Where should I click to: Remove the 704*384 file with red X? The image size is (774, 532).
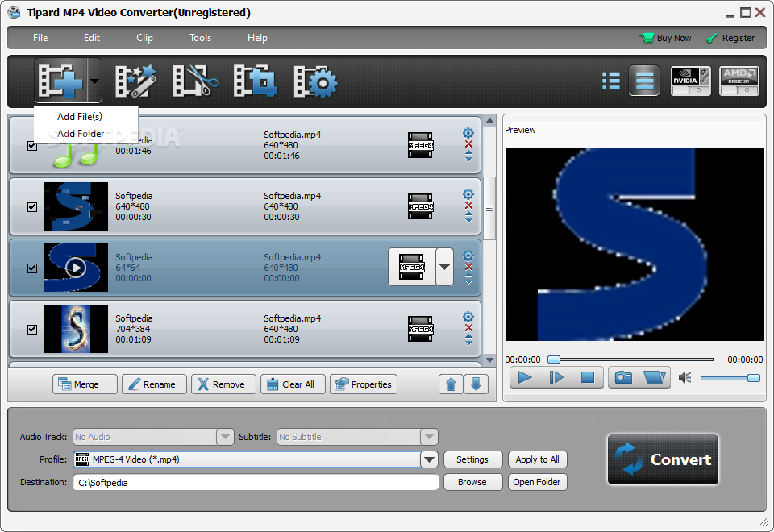tap(469, 328)
